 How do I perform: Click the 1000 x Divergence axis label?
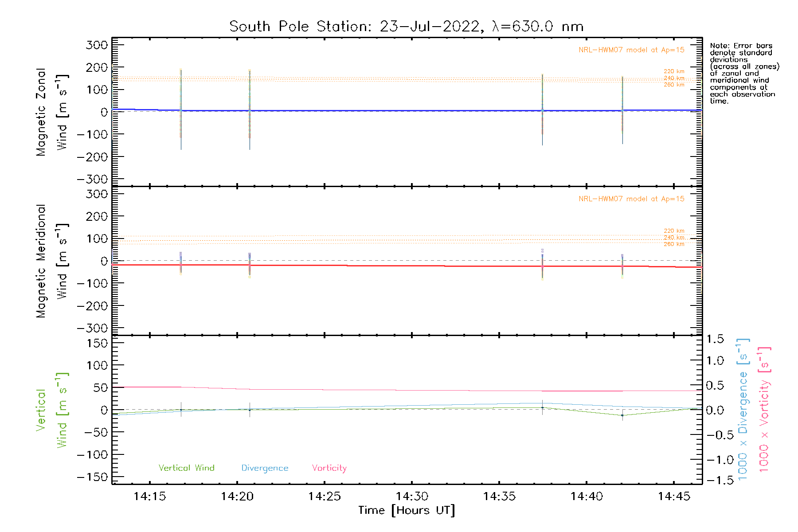tap(743, 409)
